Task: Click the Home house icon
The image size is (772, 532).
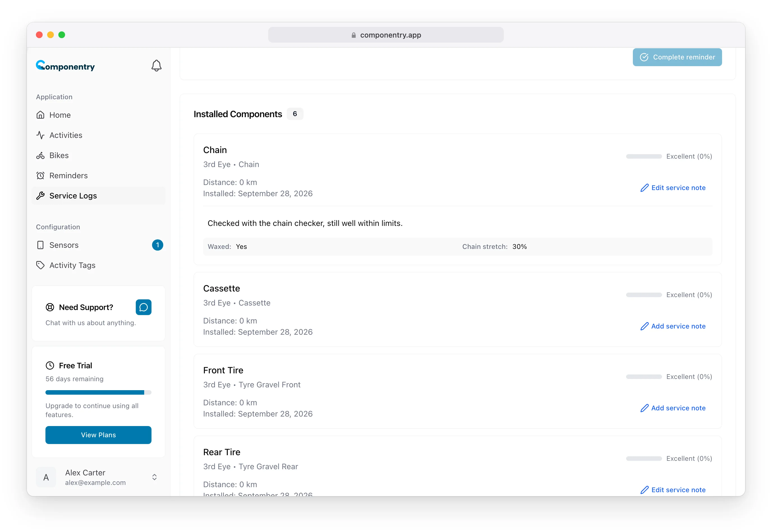Action: pyautogui.click(x=40, y=115)
